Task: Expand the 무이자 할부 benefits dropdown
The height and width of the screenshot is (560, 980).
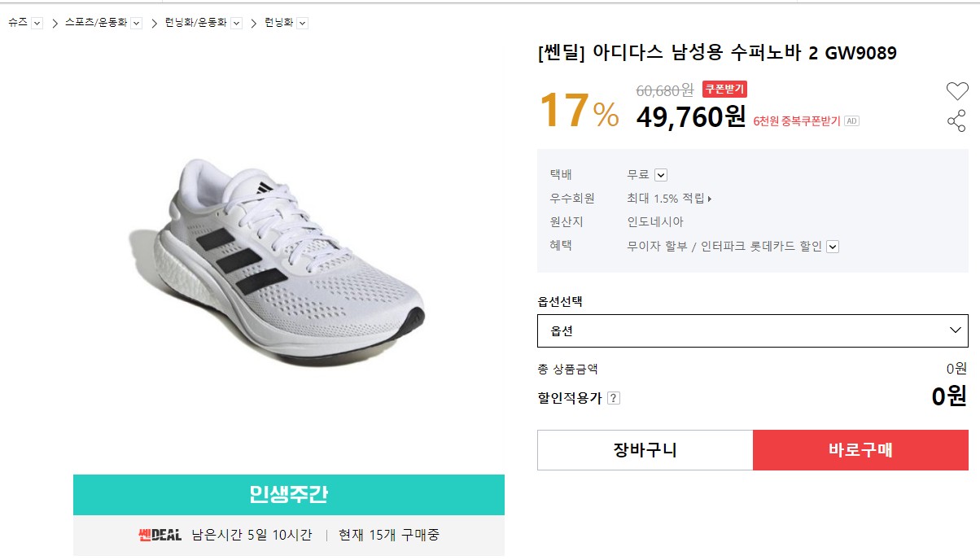Action: (x=832, y=247)
